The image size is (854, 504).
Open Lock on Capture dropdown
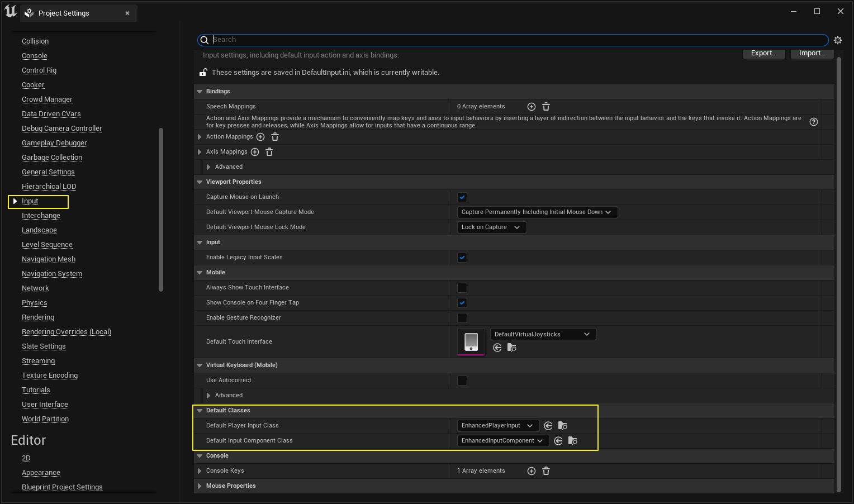[x=491, y=227]
